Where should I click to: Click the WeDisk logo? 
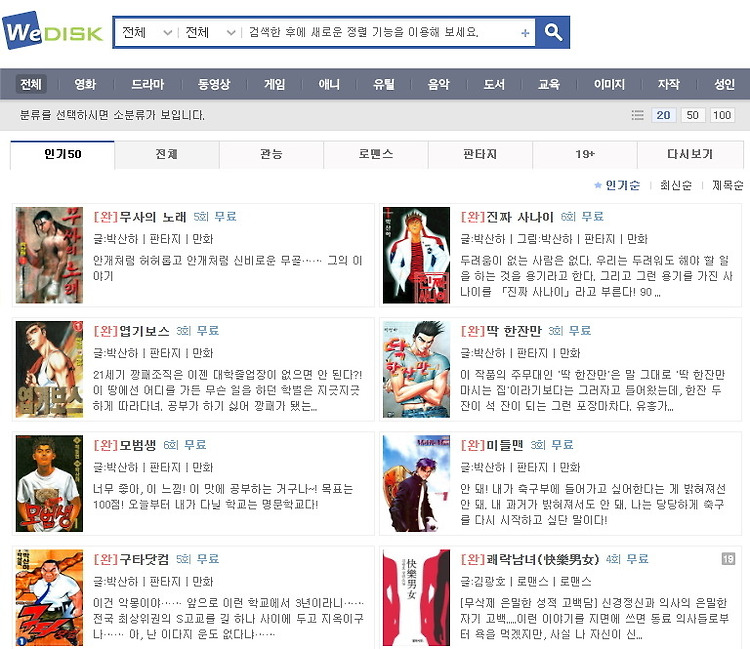tap(53, 31)
